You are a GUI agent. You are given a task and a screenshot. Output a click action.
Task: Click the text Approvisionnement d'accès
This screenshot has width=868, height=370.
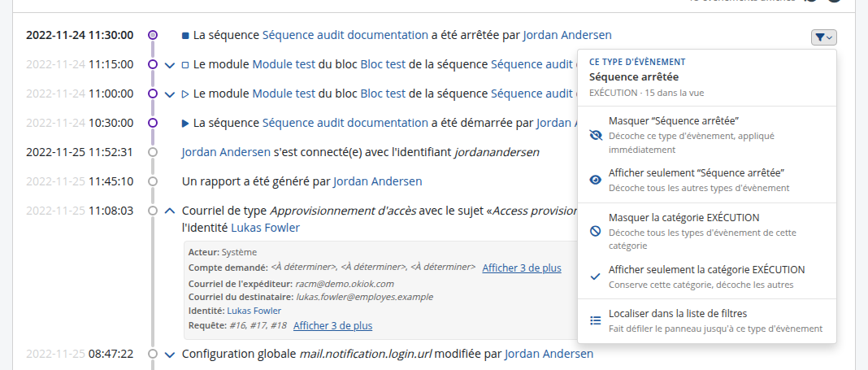coord(343,211)
